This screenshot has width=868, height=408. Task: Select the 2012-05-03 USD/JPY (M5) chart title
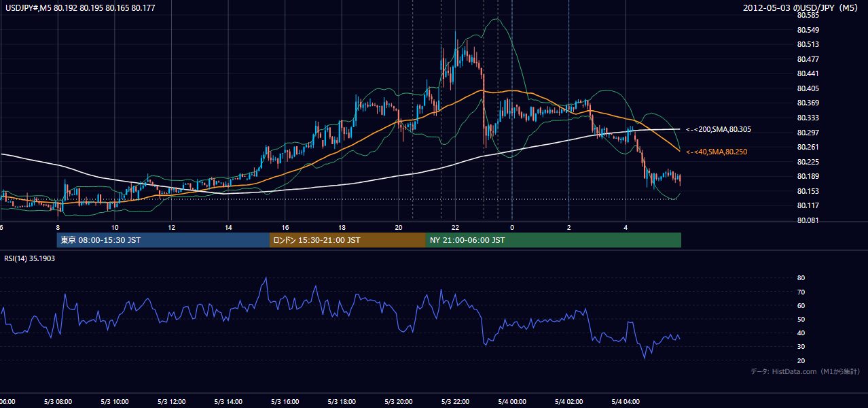point(801,8)
